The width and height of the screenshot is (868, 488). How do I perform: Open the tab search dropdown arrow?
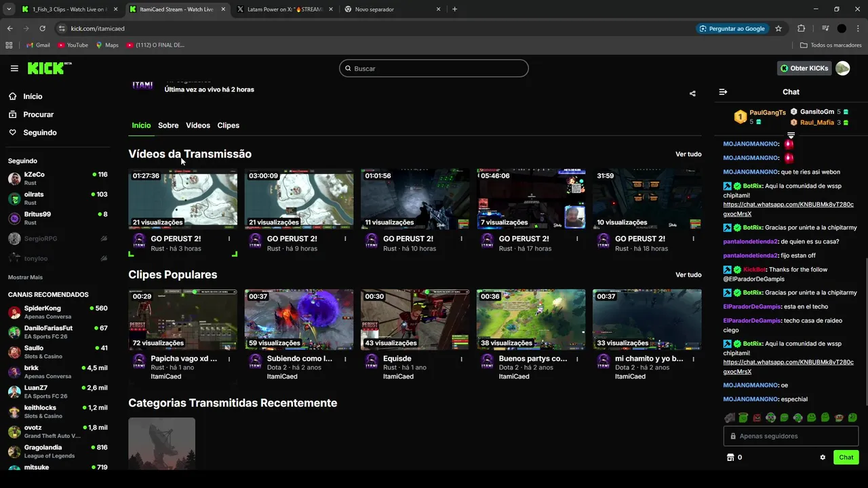9,9
